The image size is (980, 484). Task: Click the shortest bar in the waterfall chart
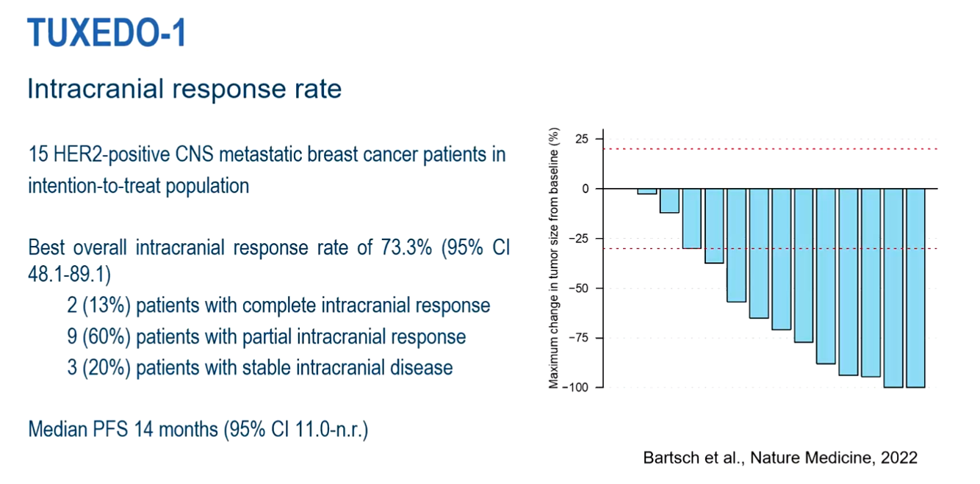(646, 191)
